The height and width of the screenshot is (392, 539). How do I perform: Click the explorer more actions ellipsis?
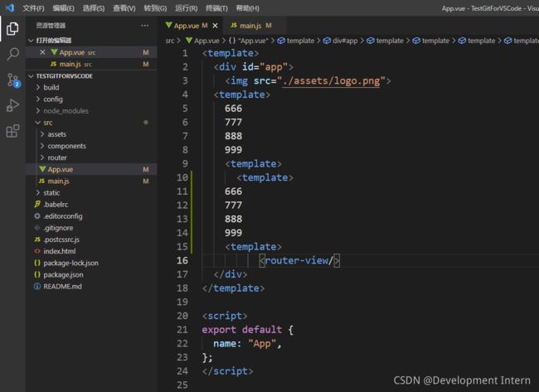point(145,26)
